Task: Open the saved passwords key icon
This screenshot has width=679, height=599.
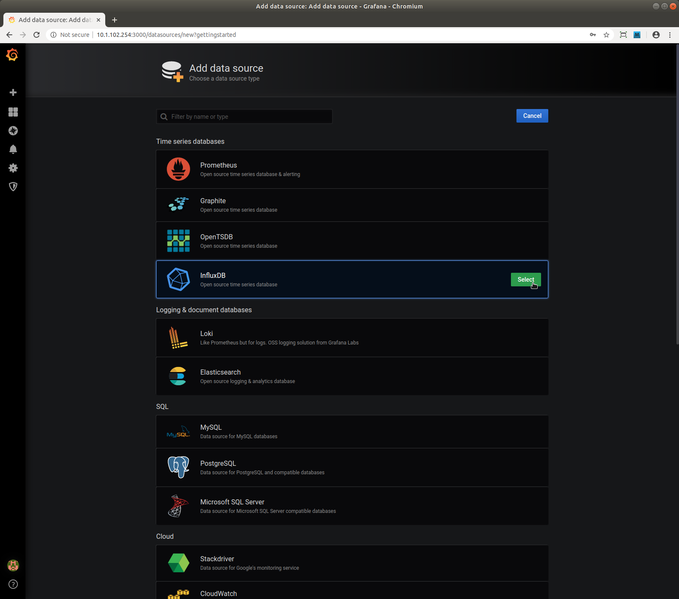Action: [593, 35]
